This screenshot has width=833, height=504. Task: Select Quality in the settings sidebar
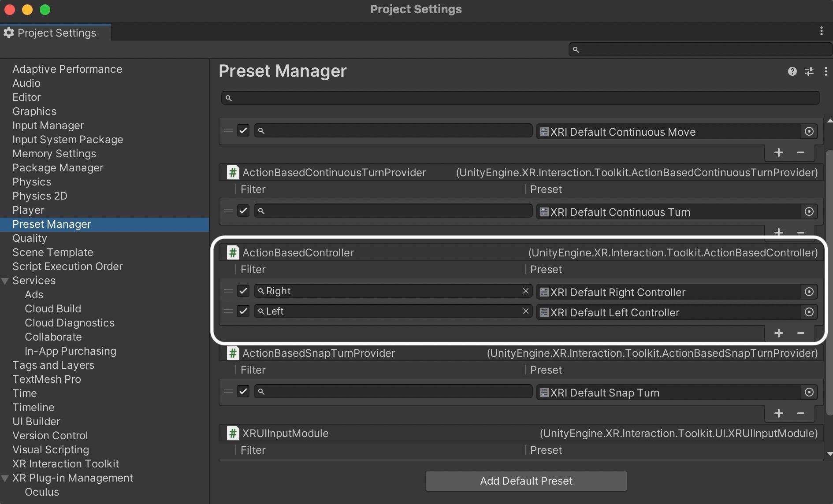tap(30, 238)
